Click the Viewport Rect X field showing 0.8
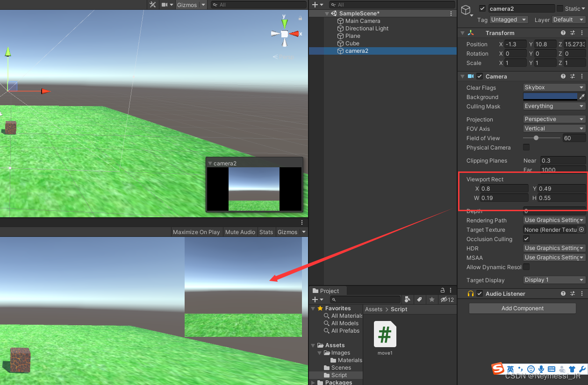 504,188
